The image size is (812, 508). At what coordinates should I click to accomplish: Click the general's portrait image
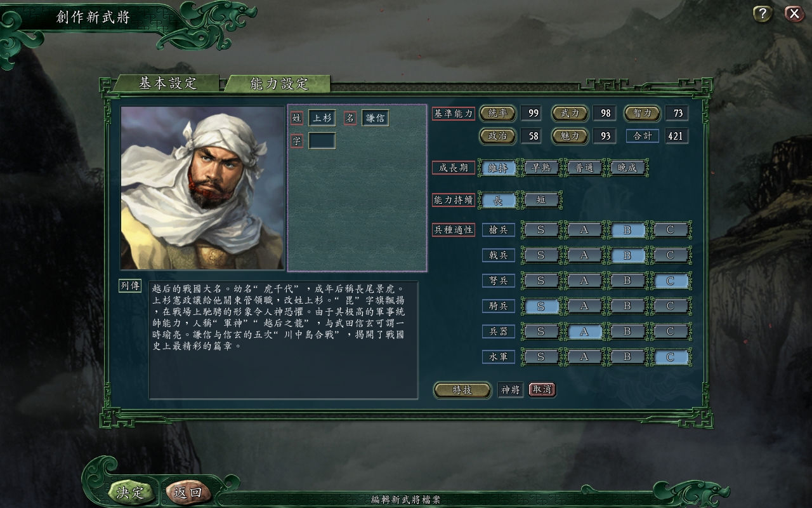coord(202,188)
